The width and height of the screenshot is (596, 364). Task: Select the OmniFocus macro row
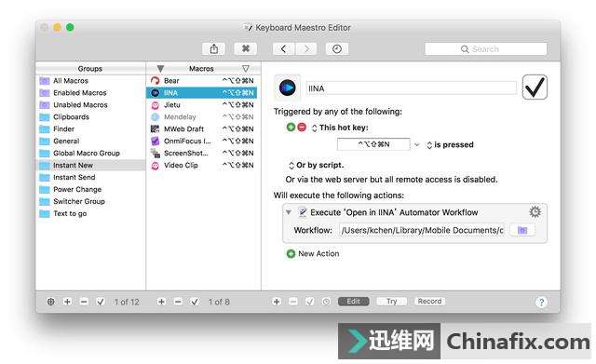[x=202, y=141]
